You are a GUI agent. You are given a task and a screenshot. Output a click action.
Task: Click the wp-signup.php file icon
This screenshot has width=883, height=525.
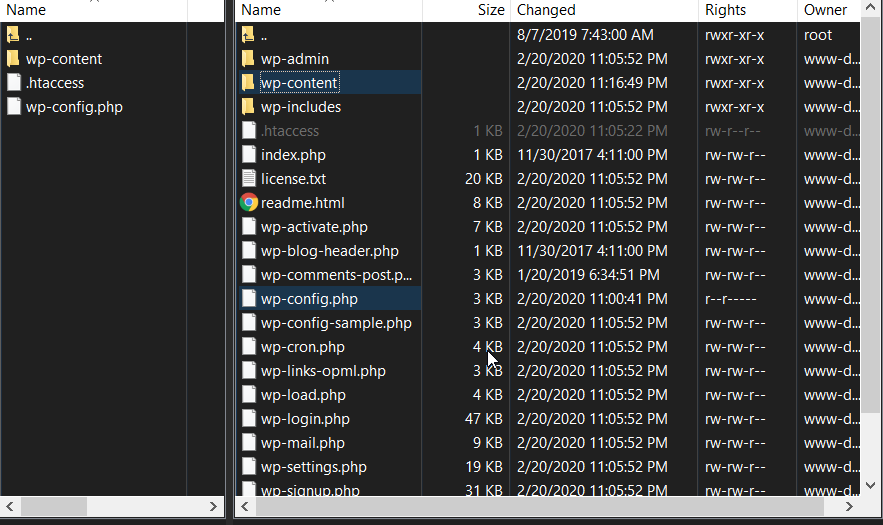[x=248, y=489]
